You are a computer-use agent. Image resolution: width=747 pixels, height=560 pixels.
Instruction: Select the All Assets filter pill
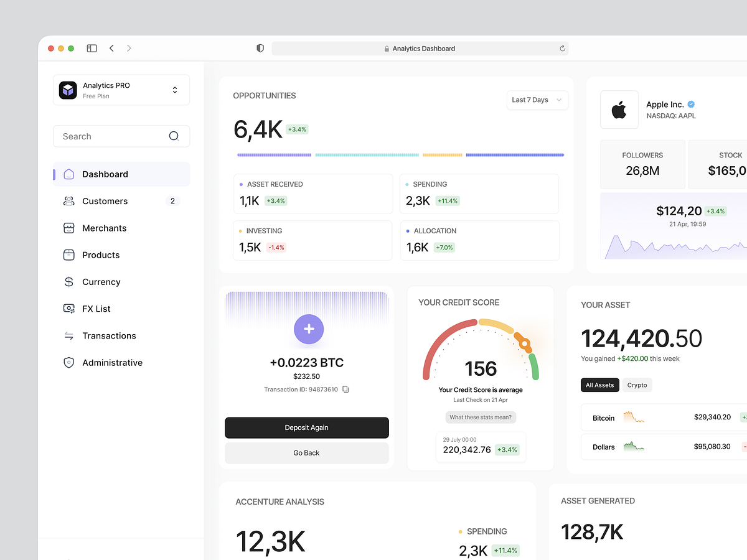[599, 385]
